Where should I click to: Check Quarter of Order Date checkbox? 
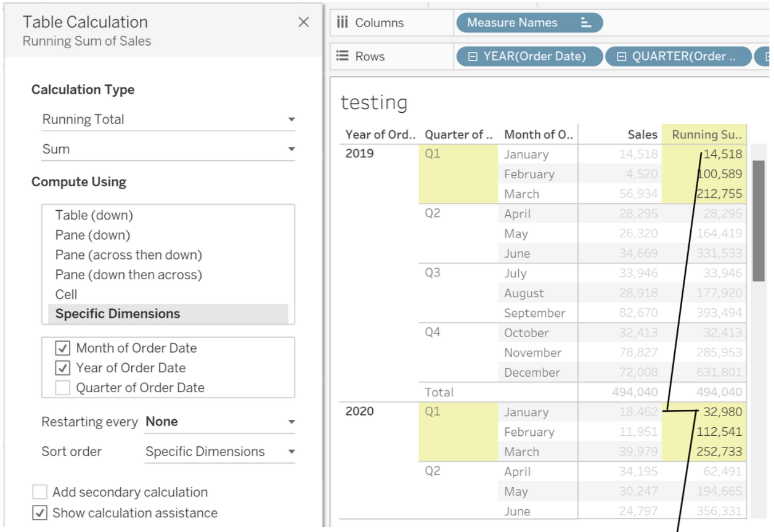click(62, 388)
